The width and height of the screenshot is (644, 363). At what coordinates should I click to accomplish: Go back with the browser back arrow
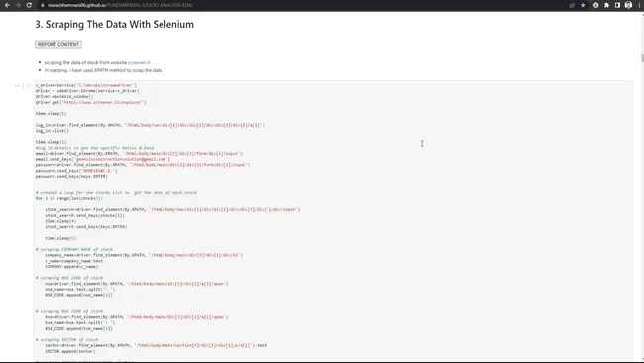[x=7, y=5]
